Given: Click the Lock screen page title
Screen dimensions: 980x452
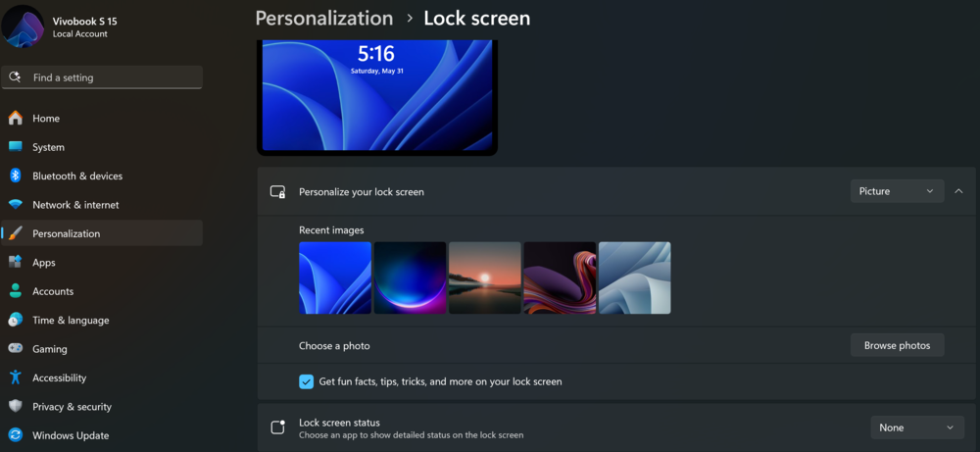Looking at the screenshot, I should point(477,18).
